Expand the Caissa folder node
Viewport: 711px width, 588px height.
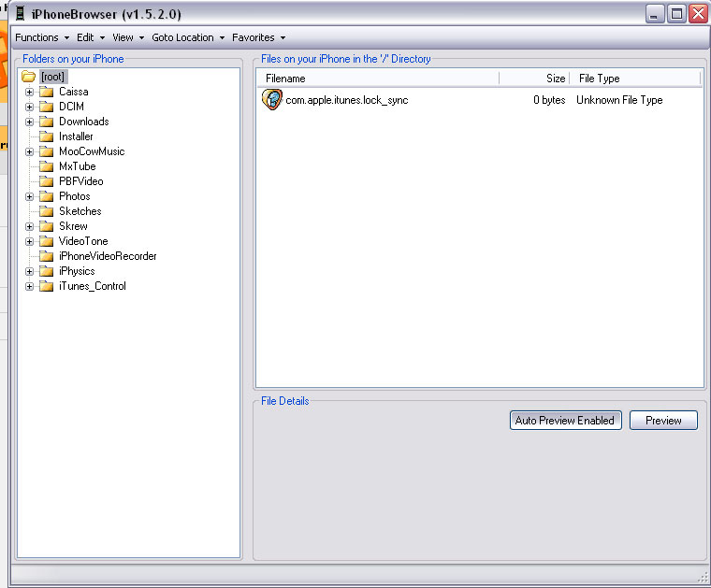click(30, 92)
